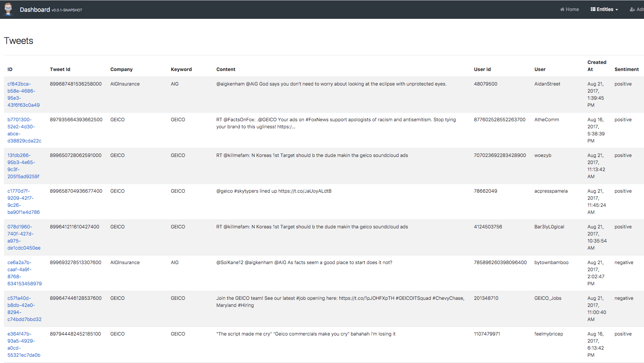The height and width of the screenshot is (363, 644).
Task: Click the Tweet Id column header
Action: (60, 69)
